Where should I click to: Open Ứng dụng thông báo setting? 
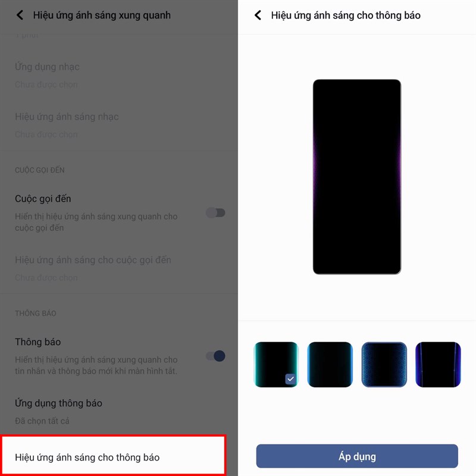click(x=119, y=411)
